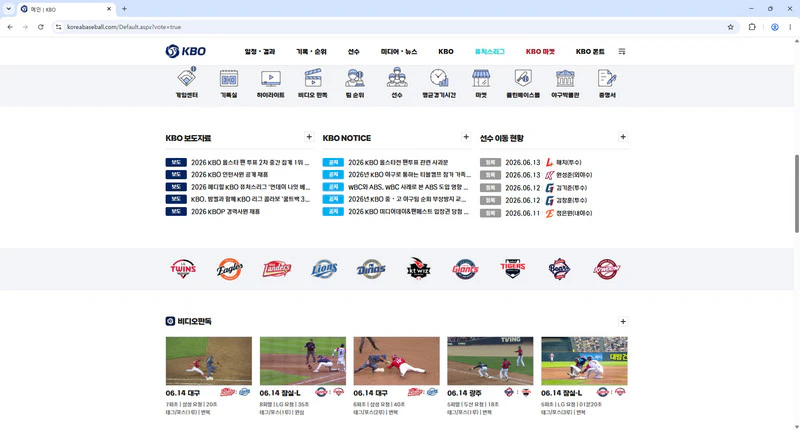This screenshot has width=800, height=430.
Task: Open the 기록실 scoreboard icon
Action: tap(229, 79)
